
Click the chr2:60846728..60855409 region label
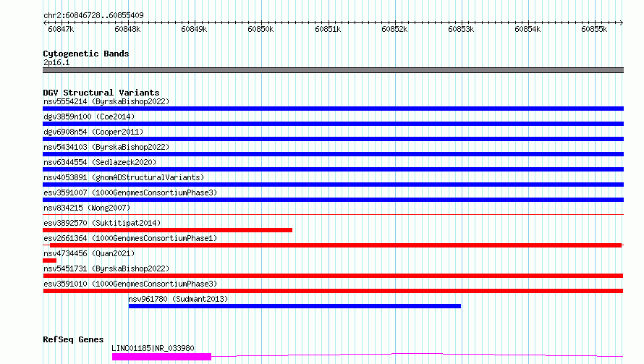pos(93,15)
